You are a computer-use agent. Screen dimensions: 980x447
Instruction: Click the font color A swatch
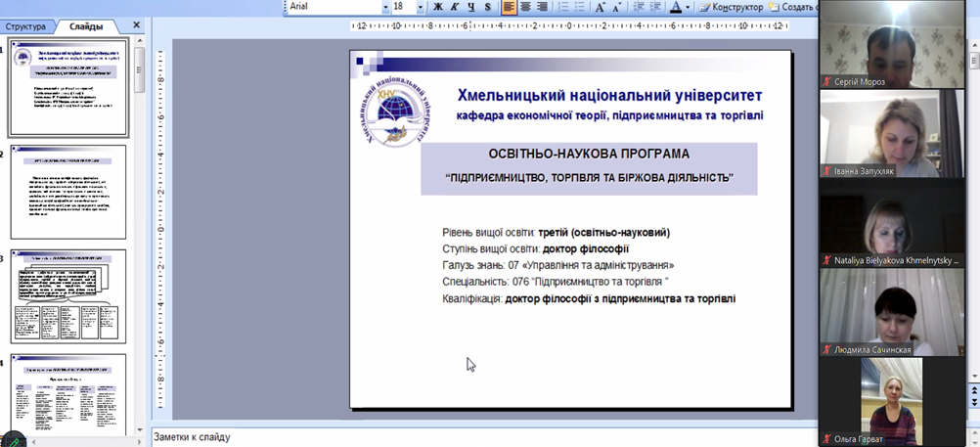(675, 7)
